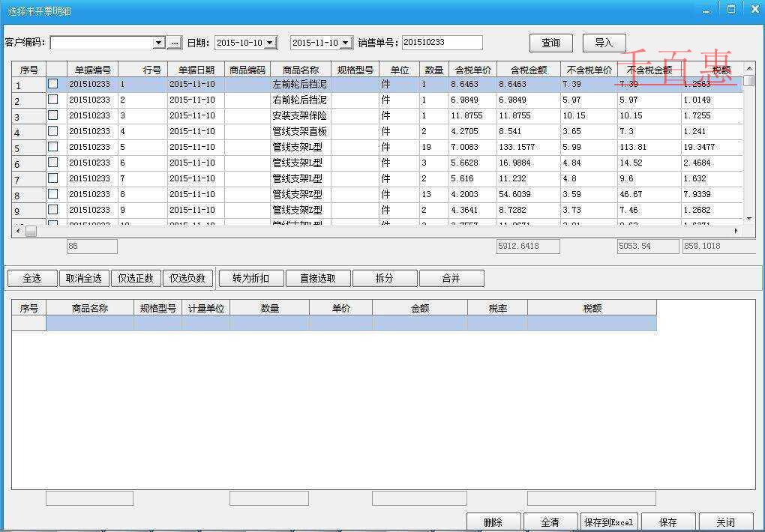Click the 全选 select-all button

click(x=31, y=277)
